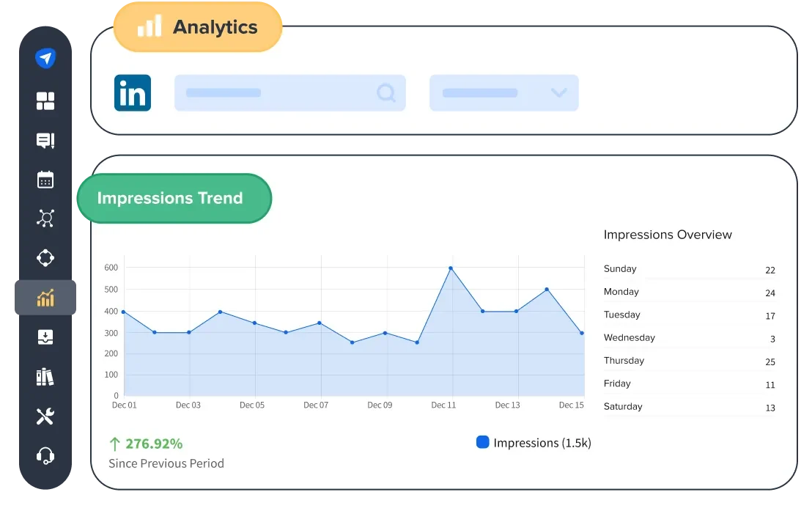The width and height of the screenshot is (812, 514).
Task: Open the search magnifier in the search field
Action: [x=385, y=93]
